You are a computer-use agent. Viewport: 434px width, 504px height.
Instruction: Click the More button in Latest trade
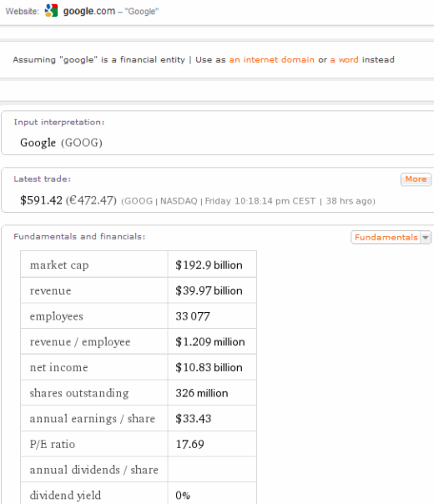click(x=416, y=179)
